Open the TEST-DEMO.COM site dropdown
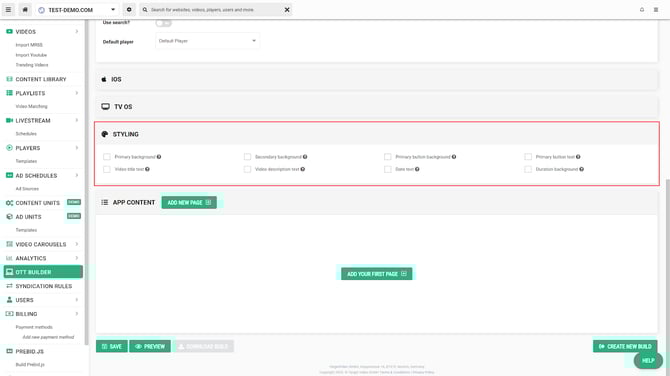 [77, 9]
